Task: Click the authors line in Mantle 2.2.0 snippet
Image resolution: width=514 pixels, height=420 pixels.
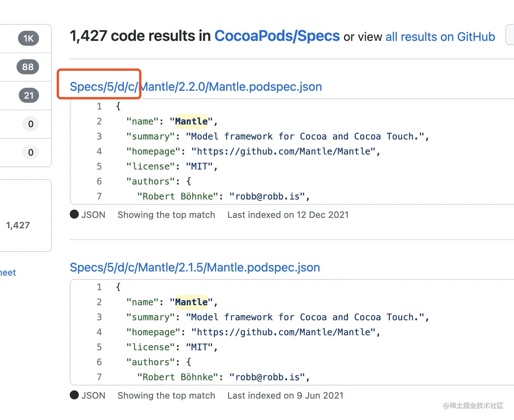Action: 159,181
